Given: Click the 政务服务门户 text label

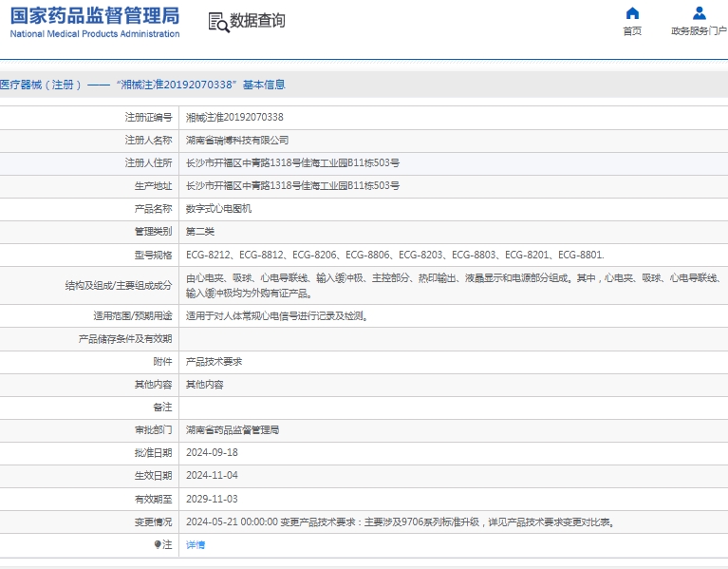Looking at the screenshot, I should point(699,30).
